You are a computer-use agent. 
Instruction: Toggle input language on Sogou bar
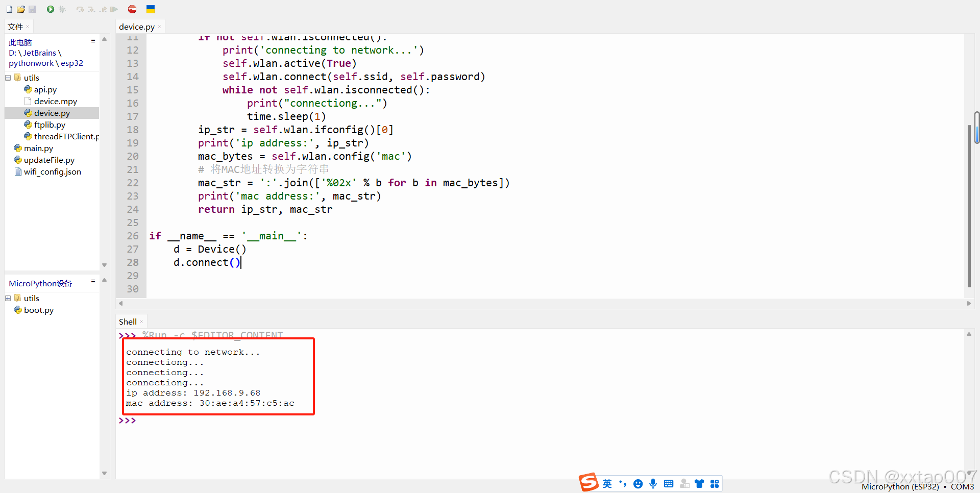pos(607,483)
